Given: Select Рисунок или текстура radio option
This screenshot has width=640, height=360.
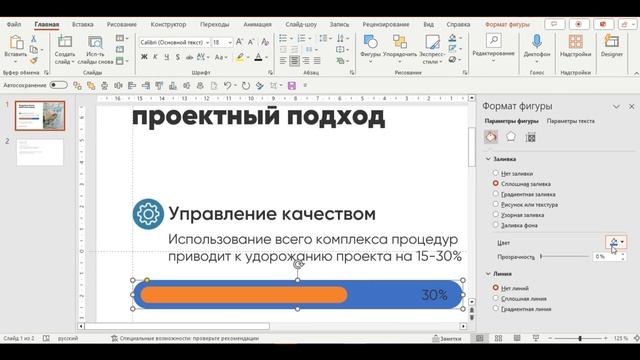Looking at the screenshot, I should click(496, 204).
